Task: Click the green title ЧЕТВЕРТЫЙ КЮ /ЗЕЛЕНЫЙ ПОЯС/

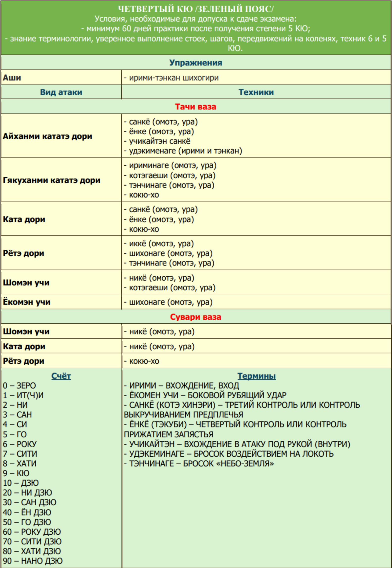Action: [x=196, y=9]
